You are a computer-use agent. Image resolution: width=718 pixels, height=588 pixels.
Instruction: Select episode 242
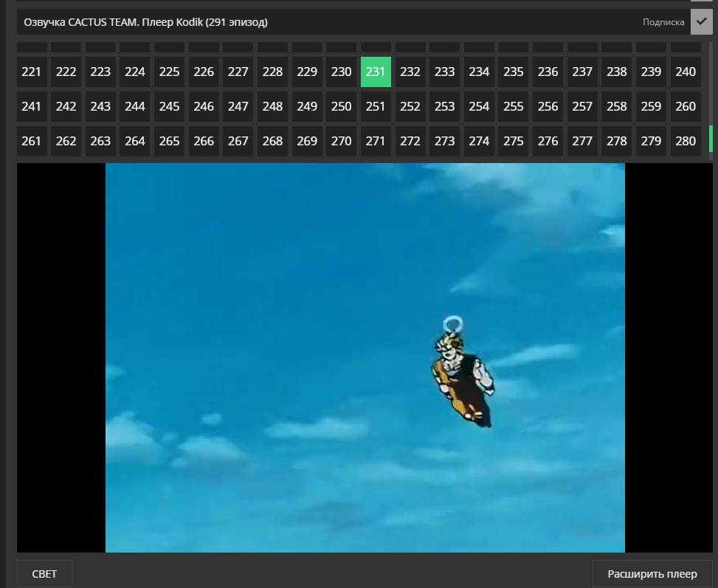66,107
